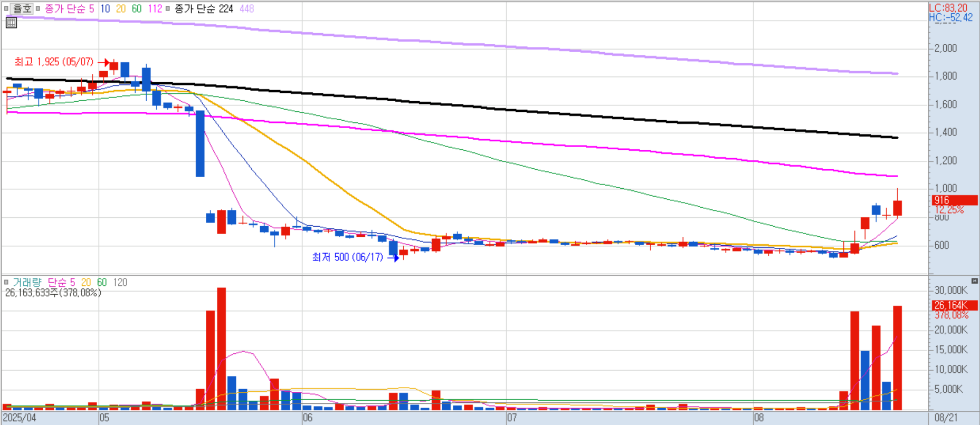980x425 pixels.
Task: Select the purple 448 moving-average label
Action: point(246,8)
